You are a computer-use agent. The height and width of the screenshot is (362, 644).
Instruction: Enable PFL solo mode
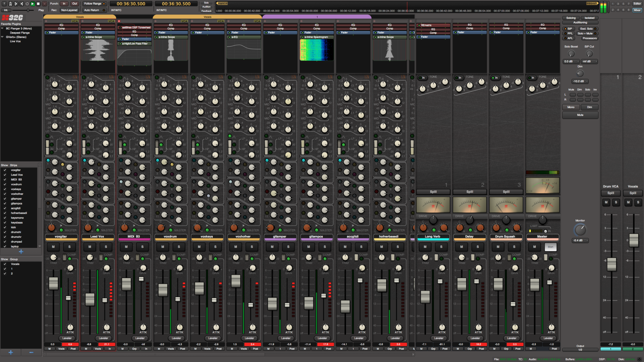[569, 33]
